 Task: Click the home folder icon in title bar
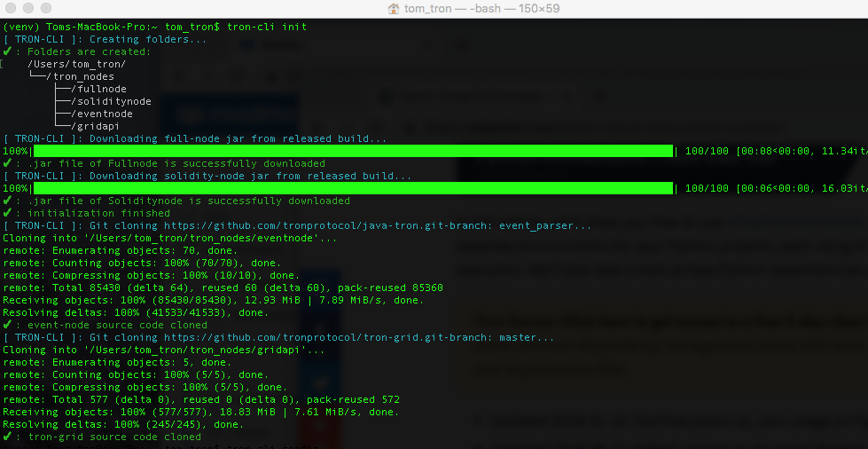point(394,8)
